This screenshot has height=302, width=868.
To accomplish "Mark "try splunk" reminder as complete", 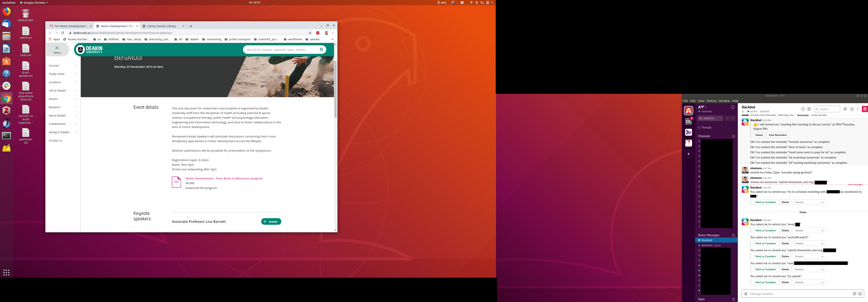I will tap(765, 282).
